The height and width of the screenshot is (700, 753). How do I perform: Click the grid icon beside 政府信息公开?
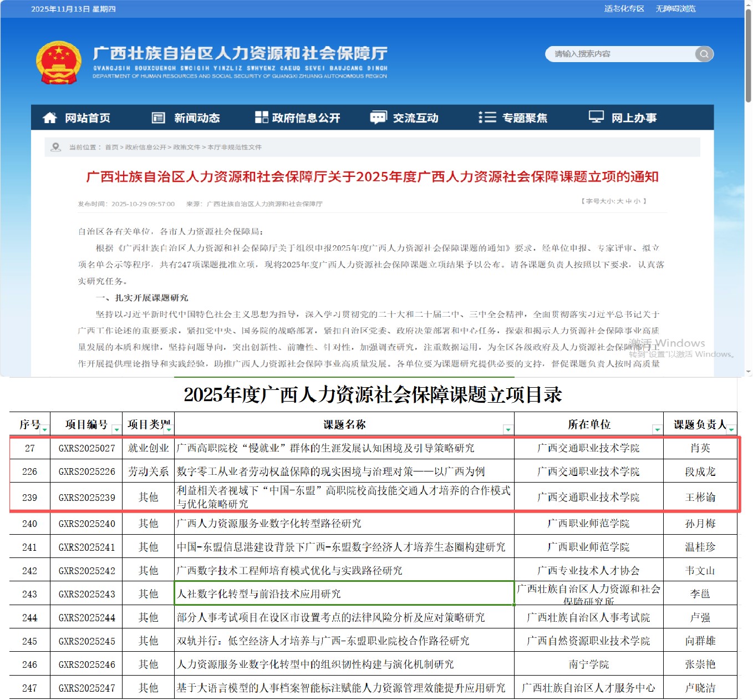(261, 117)
